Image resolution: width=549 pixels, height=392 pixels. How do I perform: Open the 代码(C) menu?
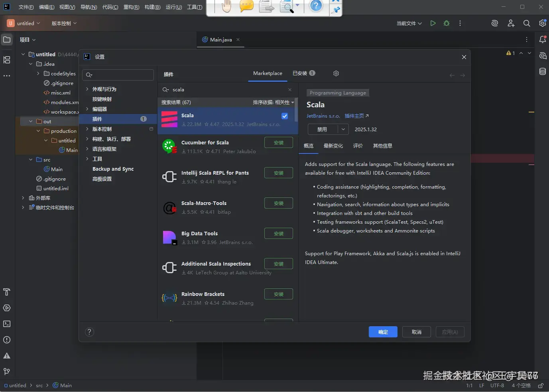110,7
